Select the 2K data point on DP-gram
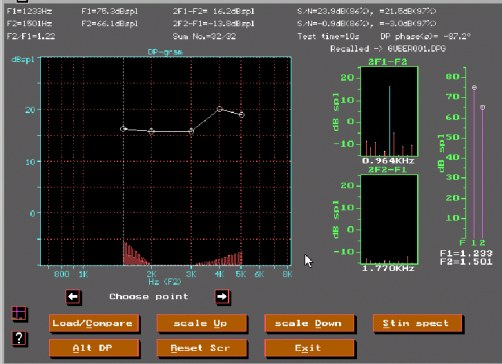502x364 pixels. click(x=151, y=131)
